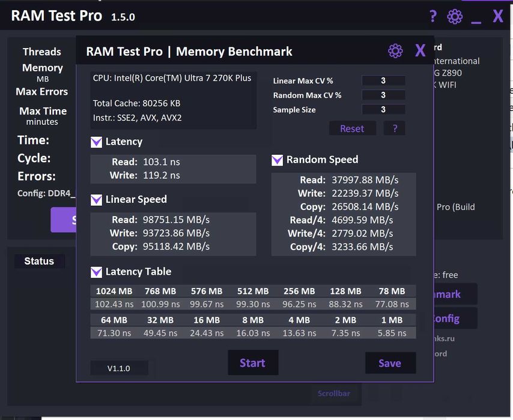
Task: Select the Sample Size input field
Action: coord(383,109)
